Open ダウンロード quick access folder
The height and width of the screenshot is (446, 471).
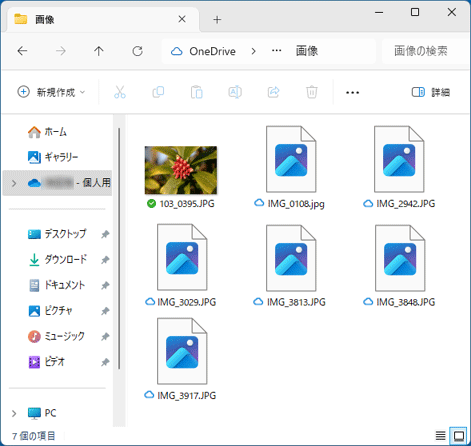[57, 259]
